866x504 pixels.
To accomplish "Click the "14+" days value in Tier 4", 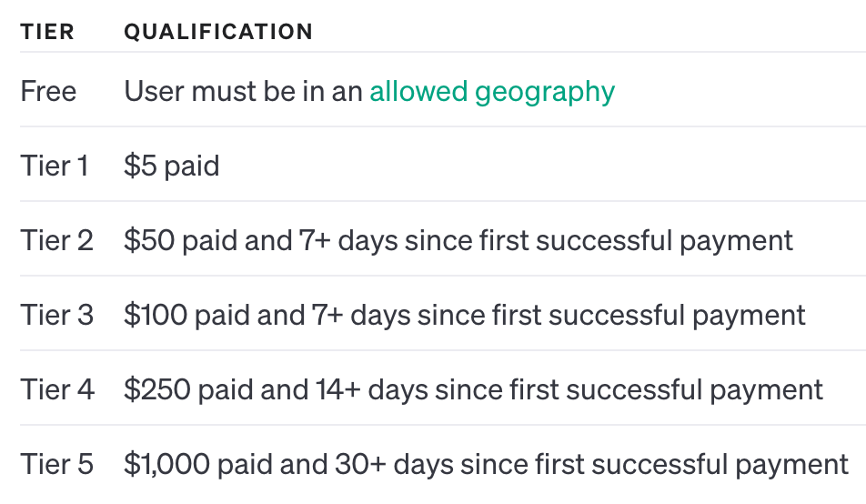I will pyautogui.click(x=334, y=390).
